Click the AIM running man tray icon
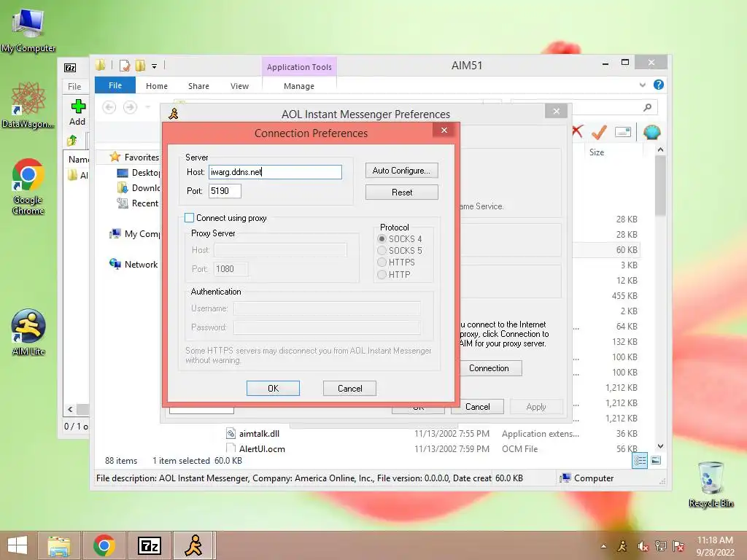Viewport: 747px width, 560px height. click(x=622, y=546)
